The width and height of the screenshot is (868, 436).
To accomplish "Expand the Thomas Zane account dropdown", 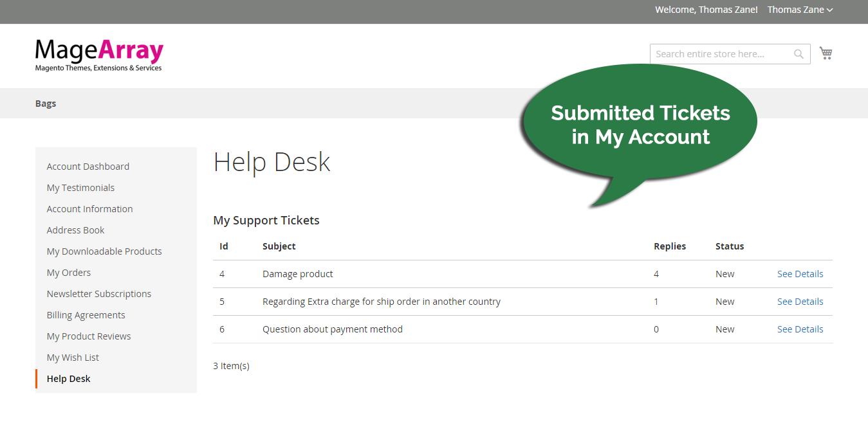I will [x=800, y=10].
